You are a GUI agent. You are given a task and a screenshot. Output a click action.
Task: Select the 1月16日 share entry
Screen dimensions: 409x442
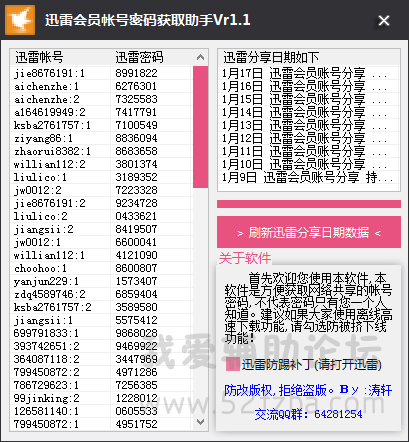[309, 86]
